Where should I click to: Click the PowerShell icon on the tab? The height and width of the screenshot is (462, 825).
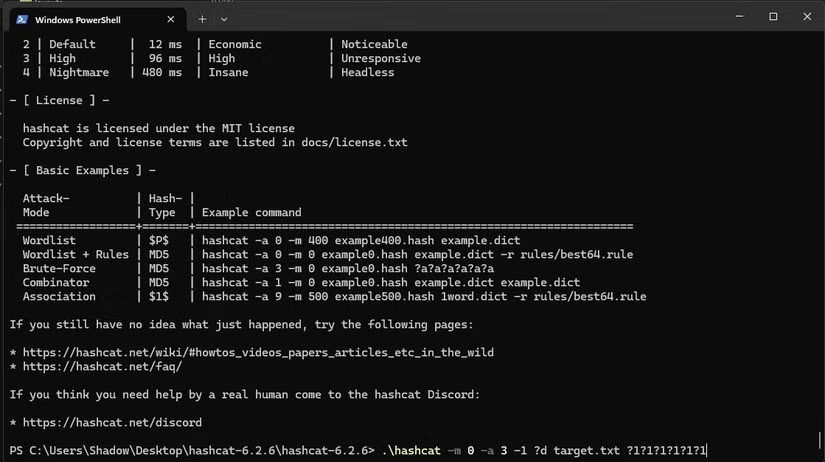click(x=21, y=18)
